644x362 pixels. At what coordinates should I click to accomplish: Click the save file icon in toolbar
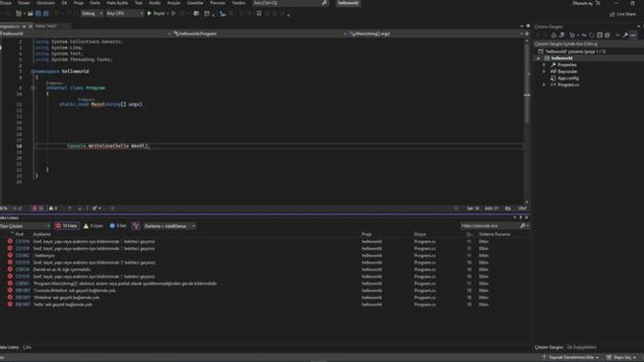click(37, 13)
